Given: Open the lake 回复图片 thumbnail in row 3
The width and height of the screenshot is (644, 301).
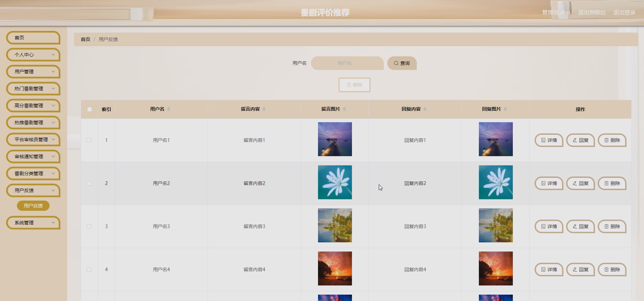Looking at the screenshot, I should coord(496,225).
